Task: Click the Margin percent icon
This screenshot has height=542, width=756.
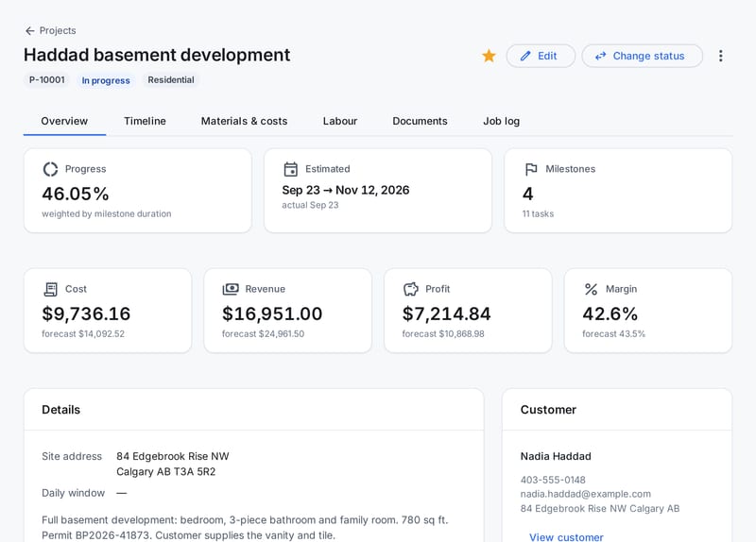Action: [x=592, y=289]
